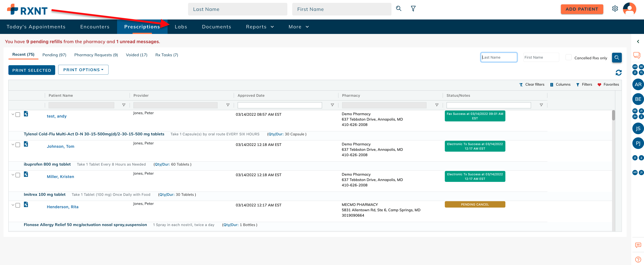Open the user profile avatar

click(629, 9)
